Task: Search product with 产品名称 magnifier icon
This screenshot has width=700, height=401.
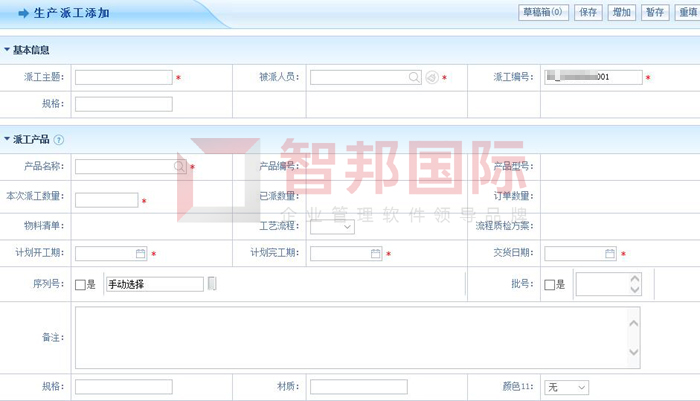Action: coord(179,167)
